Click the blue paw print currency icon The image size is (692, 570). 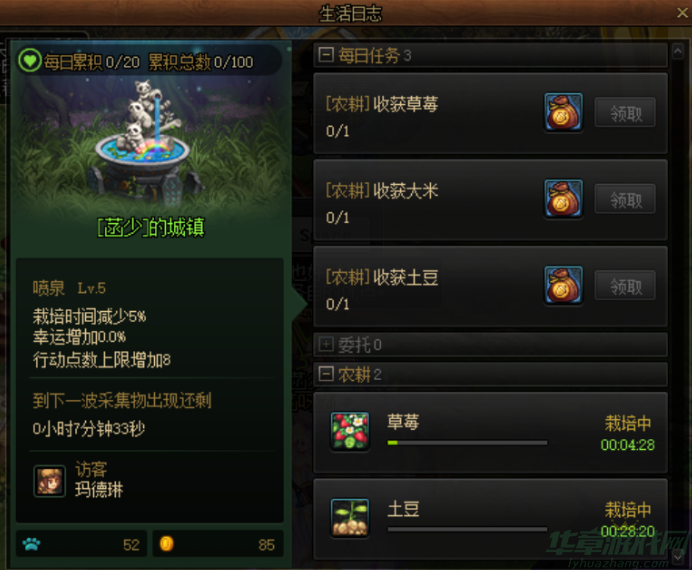click(31, 544)
